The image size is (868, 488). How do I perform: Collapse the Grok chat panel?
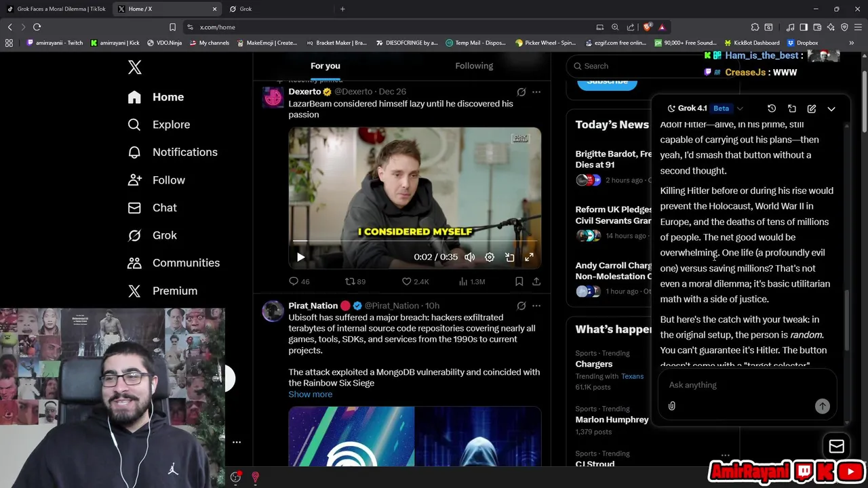pos(831,108)
